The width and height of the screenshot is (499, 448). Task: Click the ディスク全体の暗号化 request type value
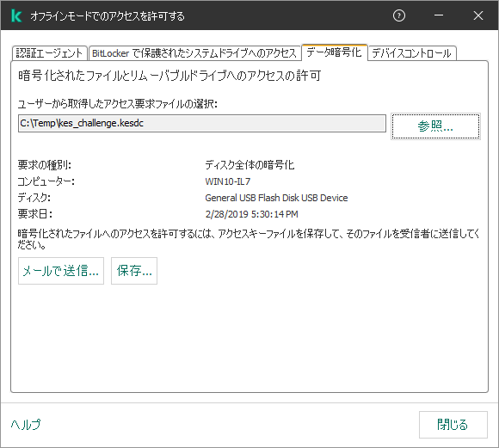coord(249,165)
